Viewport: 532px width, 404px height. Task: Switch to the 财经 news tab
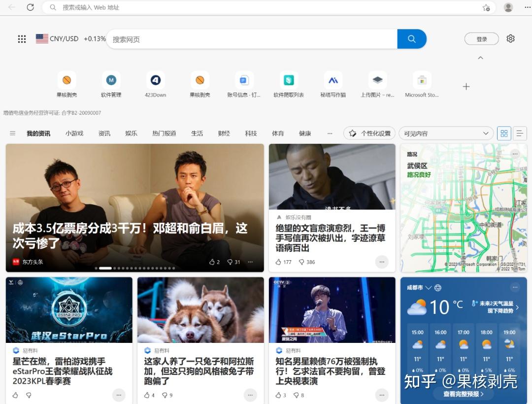(224, 133)
